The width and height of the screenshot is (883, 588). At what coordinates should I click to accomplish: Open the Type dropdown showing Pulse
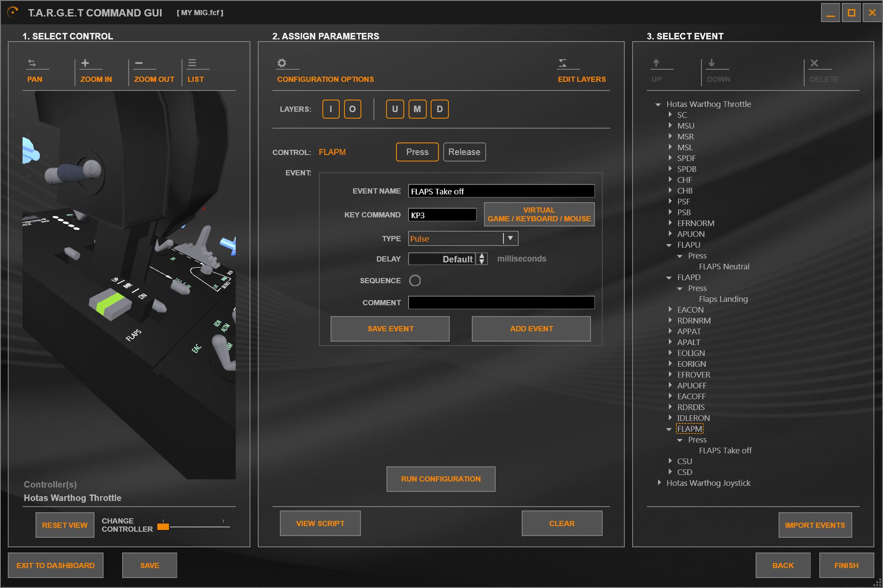pyautogui.click(x=463, y=239)
